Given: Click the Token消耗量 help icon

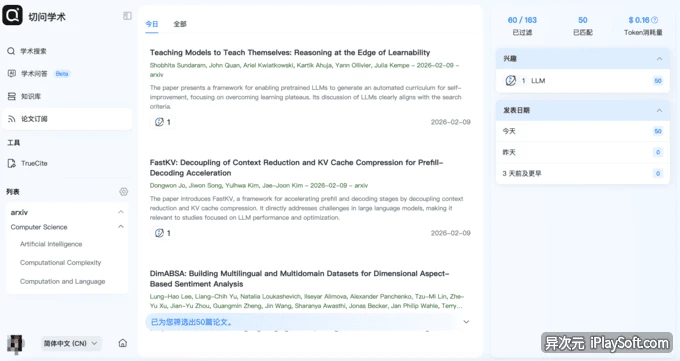Looking at the screenshot, I should coord(655,20).
